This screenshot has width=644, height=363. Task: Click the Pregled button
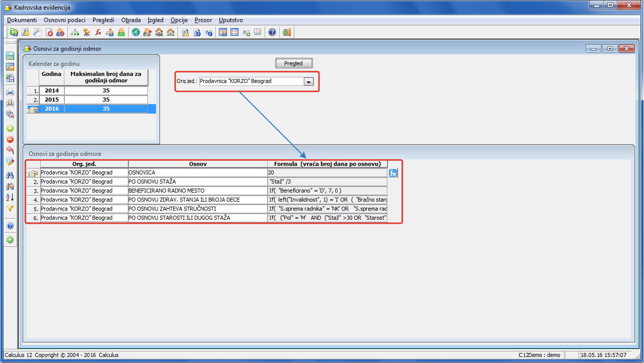[294, 63]
